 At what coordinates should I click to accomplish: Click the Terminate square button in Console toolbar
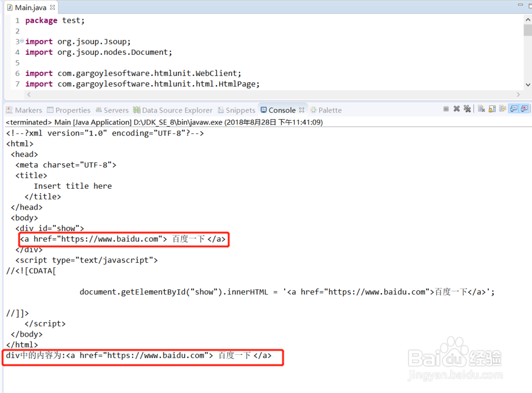coord(446,109)
